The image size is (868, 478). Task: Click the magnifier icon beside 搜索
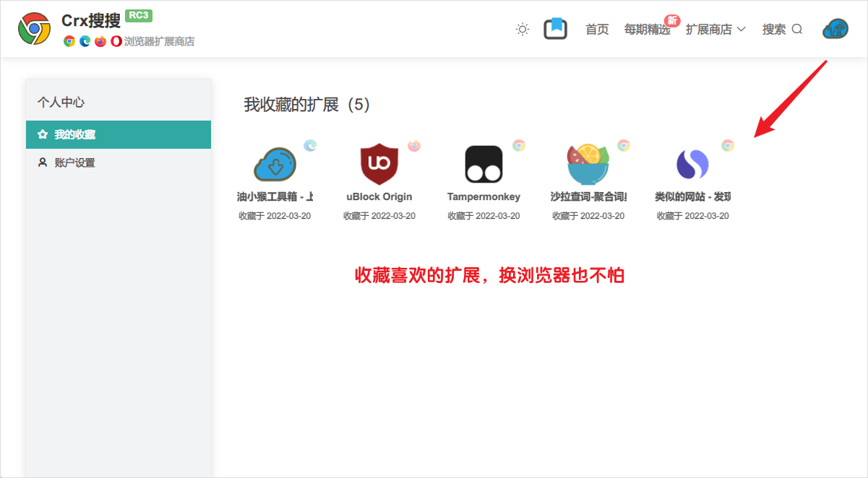pyautogui.click(x=797, y=30)
